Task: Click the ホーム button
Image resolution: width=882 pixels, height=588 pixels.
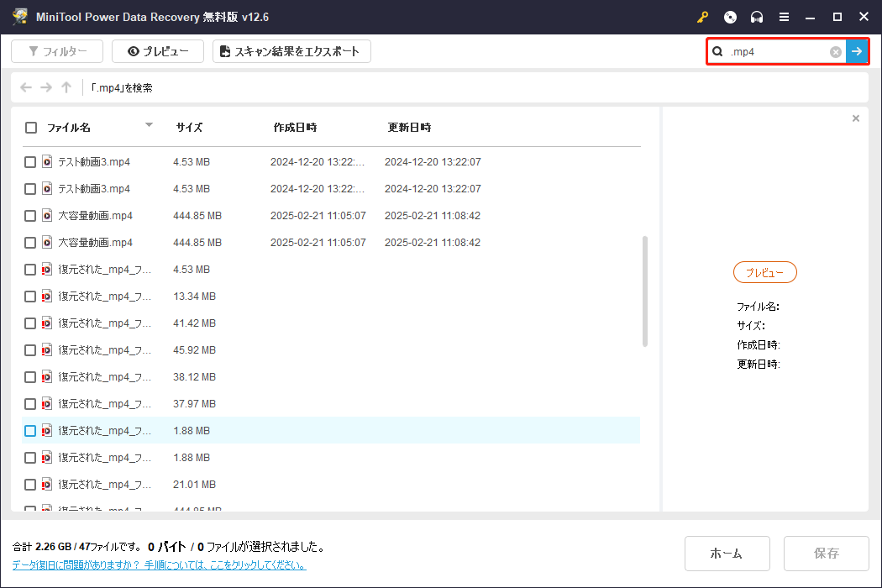Action: [727, 554]
